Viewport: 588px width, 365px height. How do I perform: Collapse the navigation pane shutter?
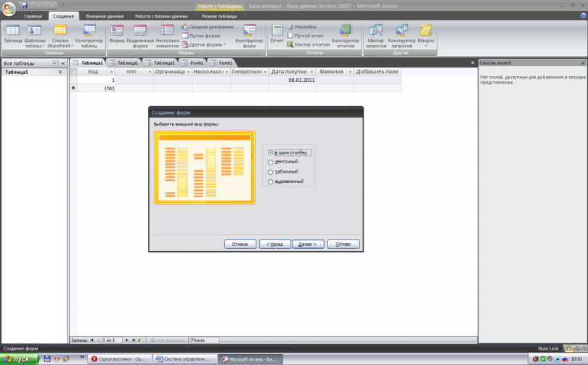62,63
